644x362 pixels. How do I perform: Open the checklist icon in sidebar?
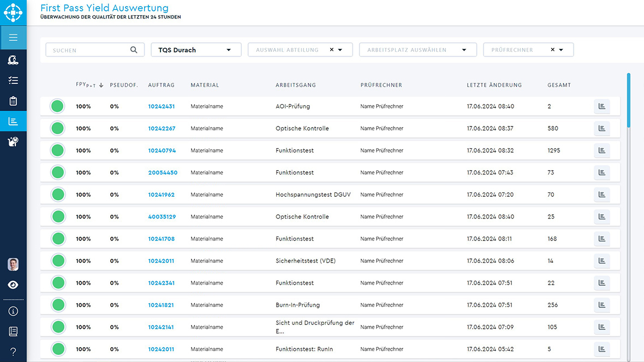point(13,80)
